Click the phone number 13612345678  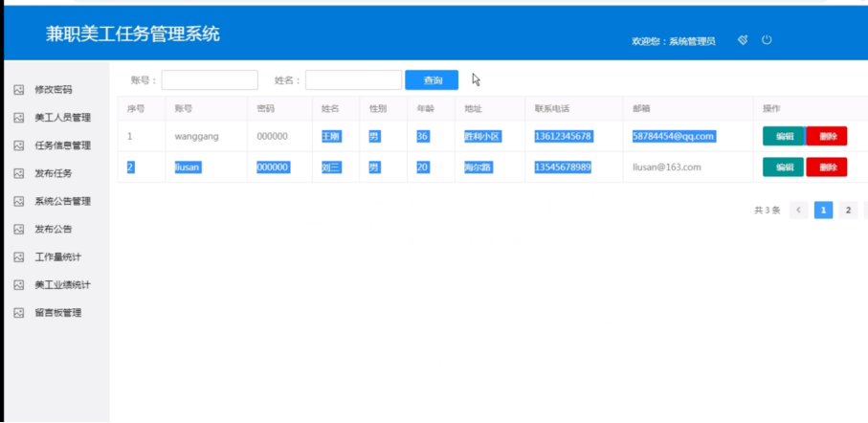tap(563, 136)
